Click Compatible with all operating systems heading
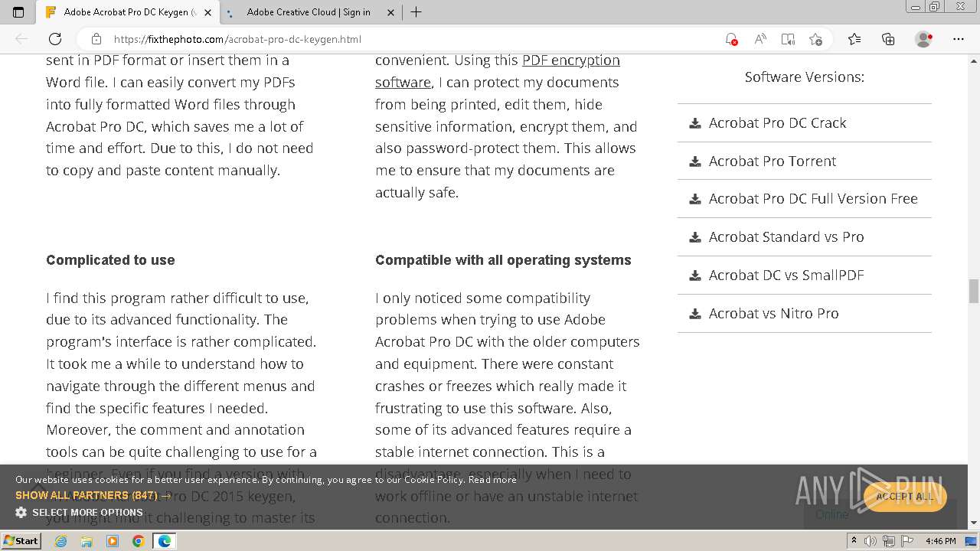 (503, 260)
